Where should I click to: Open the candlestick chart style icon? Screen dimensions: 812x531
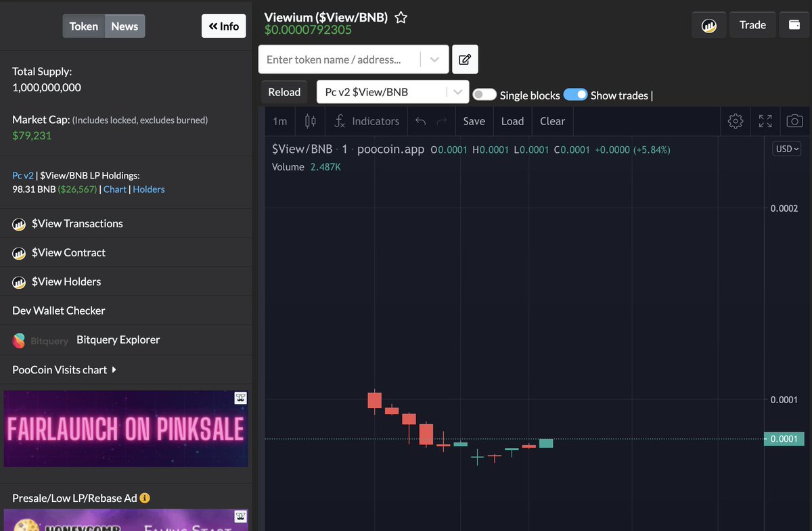(x=311, y=121)
